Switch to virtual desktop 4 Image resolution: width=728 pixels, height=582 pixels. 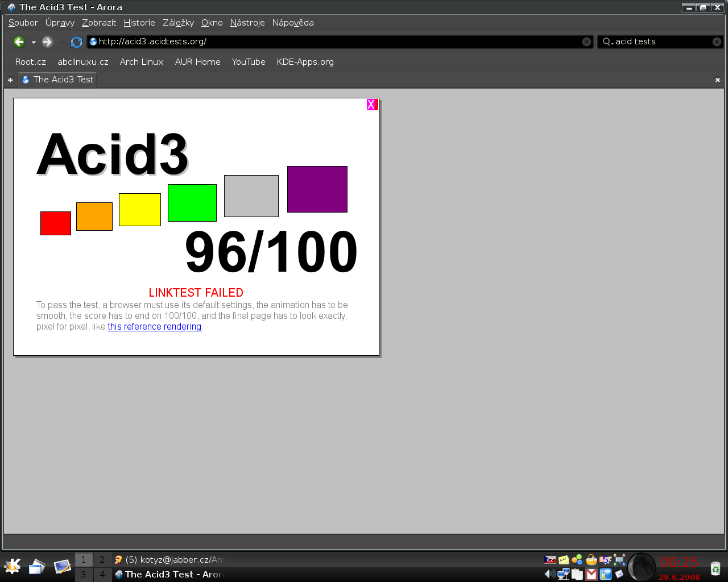(102, 575)
